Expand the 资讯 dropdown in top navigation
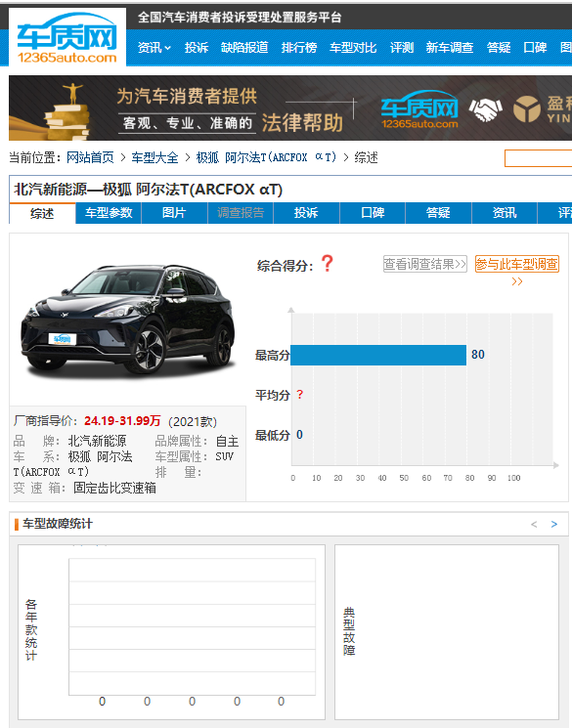The image size is (572, 728). pos(154,47)
